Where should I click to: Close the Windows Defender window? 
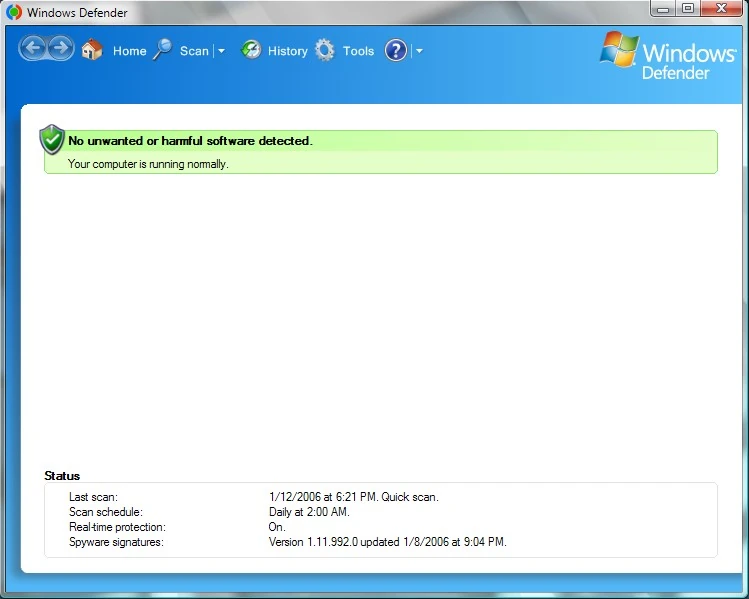tap(721, 8)
